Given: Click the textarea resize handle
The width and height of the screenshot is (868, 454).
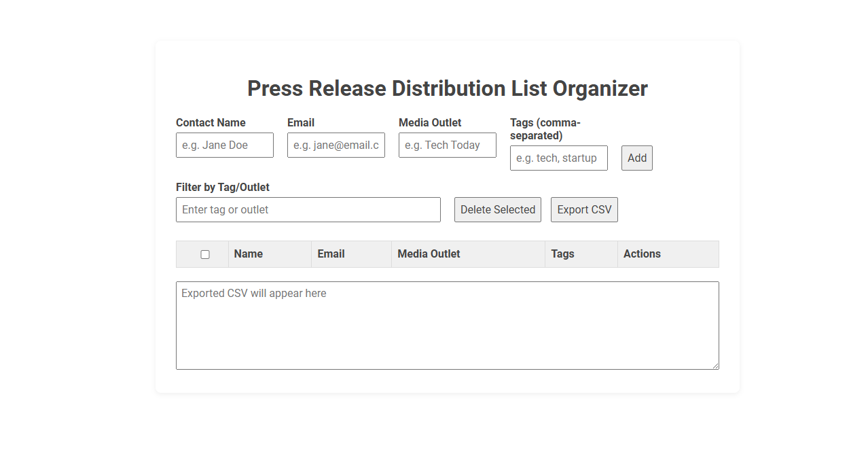Looking at the screenshot, I should (x=716, y=366).
